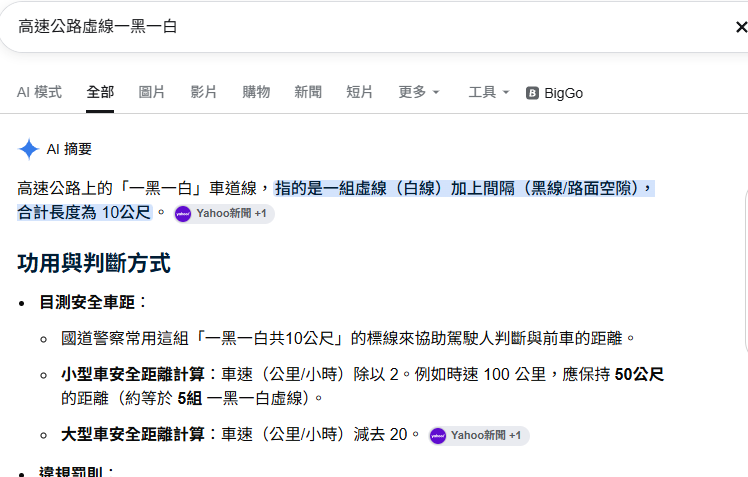Go to the 購物 tab
The width and height of the screenshot is (748, 477).
[x=256, y=92]
